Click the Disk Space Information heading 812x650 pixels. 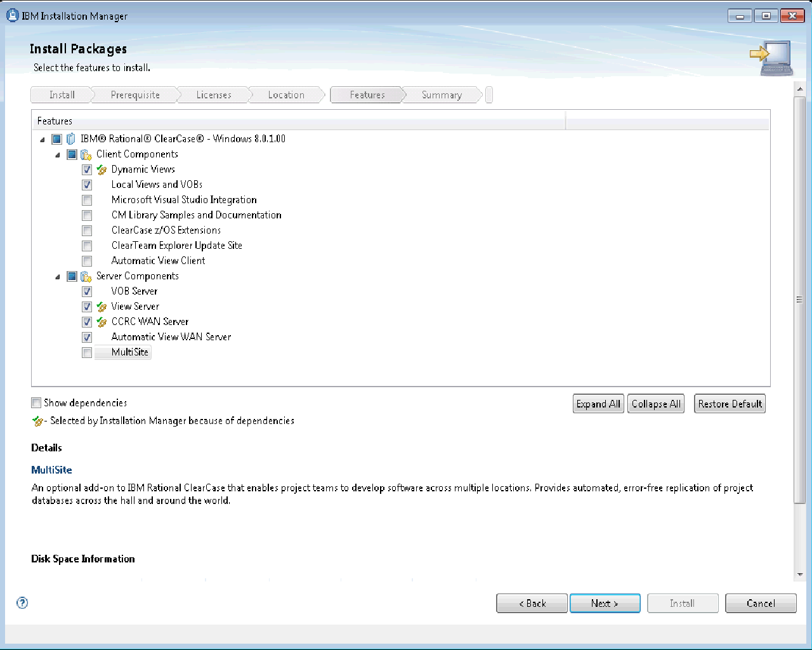83,559
